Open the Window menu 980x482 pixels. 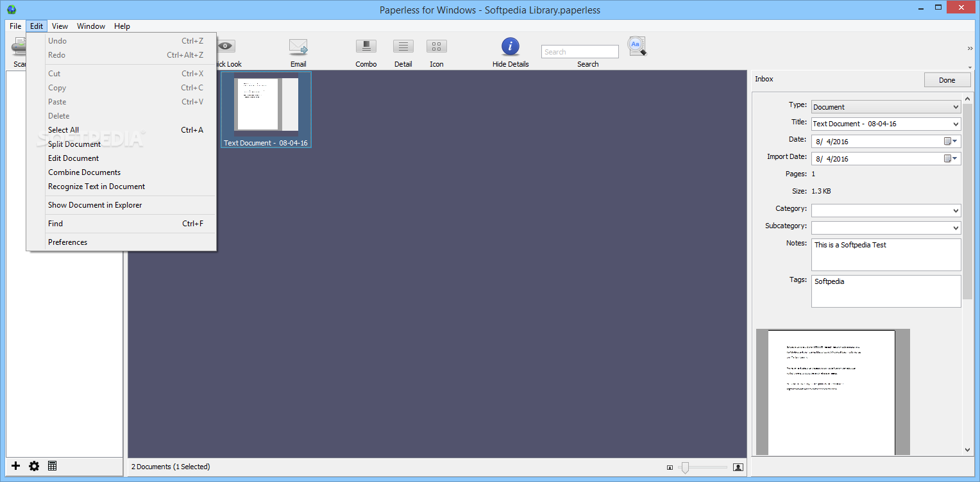click(91, 26)
